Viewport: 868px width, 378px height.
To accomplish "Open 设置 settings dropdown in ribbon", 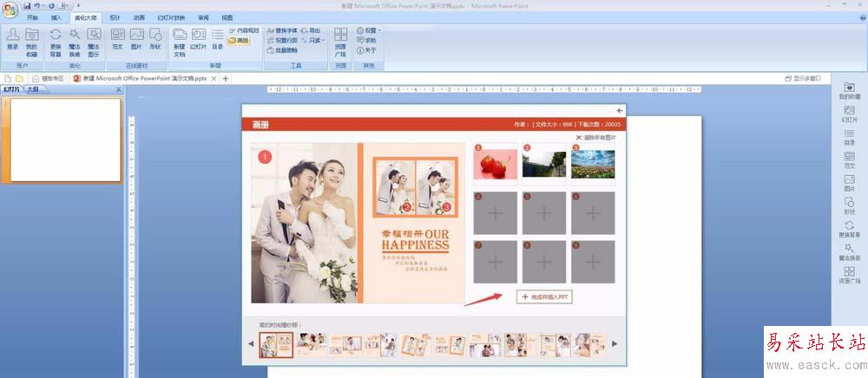I will (x=369, y=30).
